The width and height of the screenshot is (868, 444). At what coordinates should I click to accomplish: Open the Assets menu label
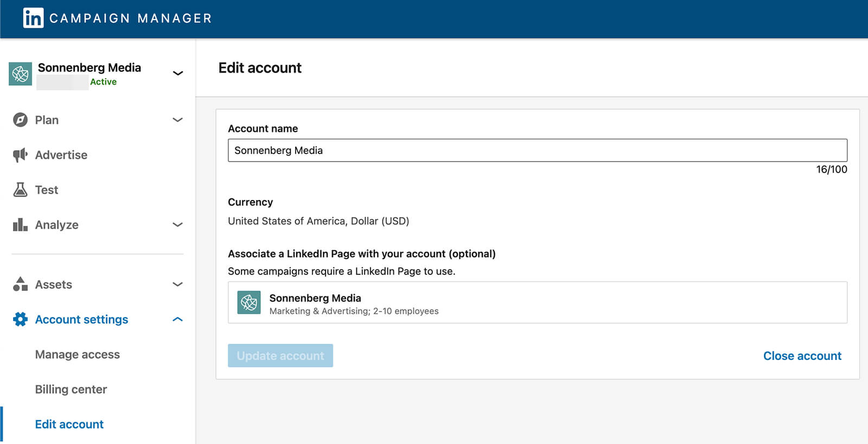pyautogui.click(x=54, y=284)
